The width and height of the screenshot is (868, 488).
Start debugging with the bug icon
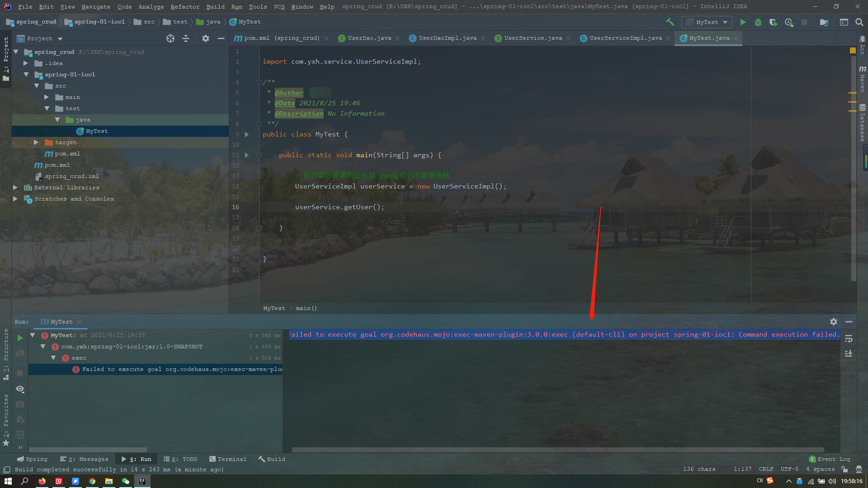[758, 22]
